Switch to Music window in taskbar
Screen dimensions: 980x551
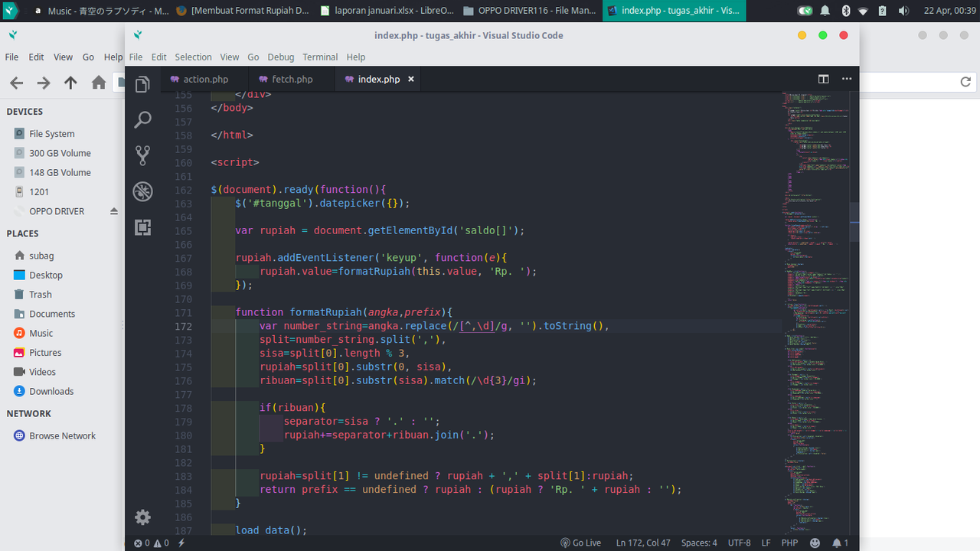click(100, 11)
